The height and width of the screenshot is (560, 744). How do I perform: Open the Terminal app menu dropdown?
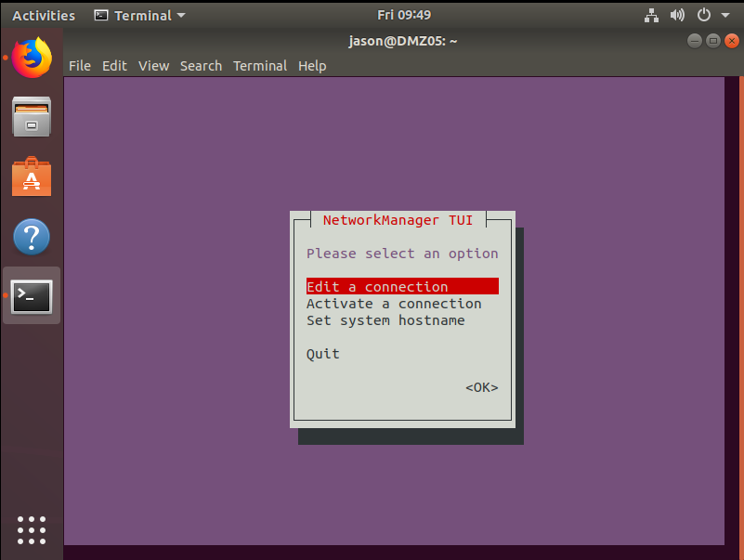[139, 16]
